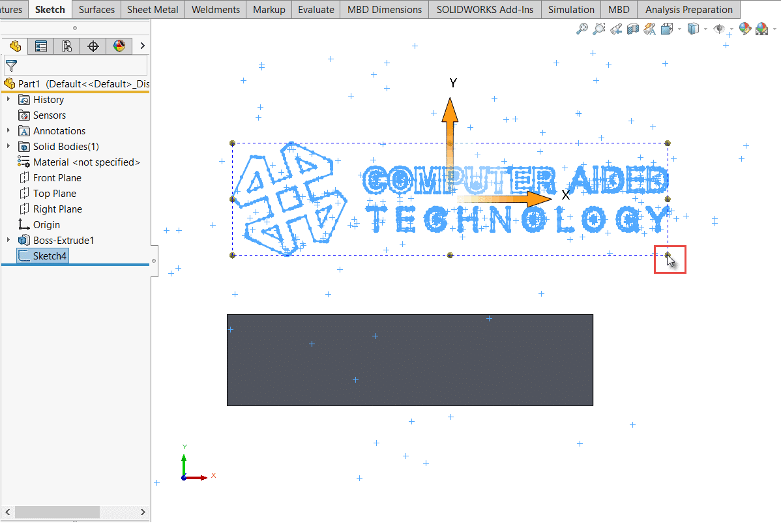This screenshot has height=532, width=781.
Task: Switch to the Sheet Metal tab
Action: 153,9
